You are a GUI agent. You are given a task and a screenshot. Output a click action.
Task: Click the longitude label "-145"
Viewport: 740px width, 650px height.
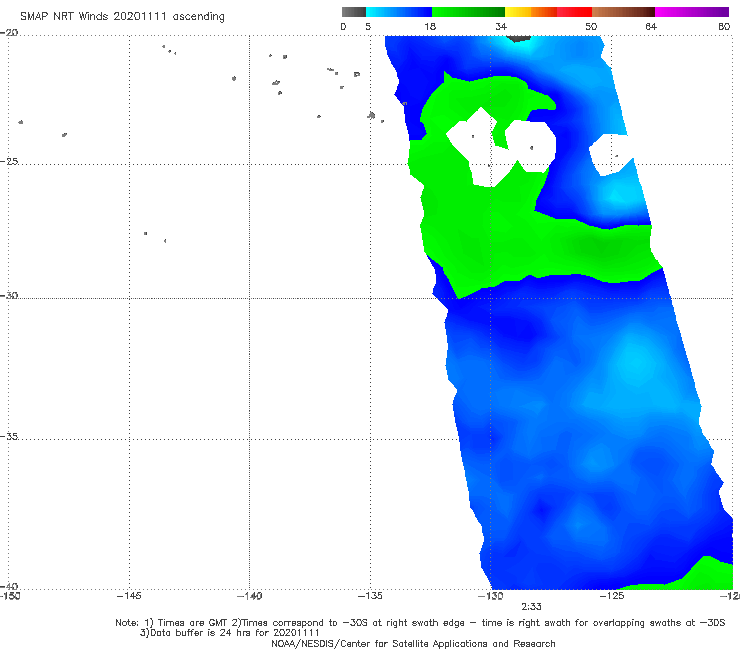point(129,596)
